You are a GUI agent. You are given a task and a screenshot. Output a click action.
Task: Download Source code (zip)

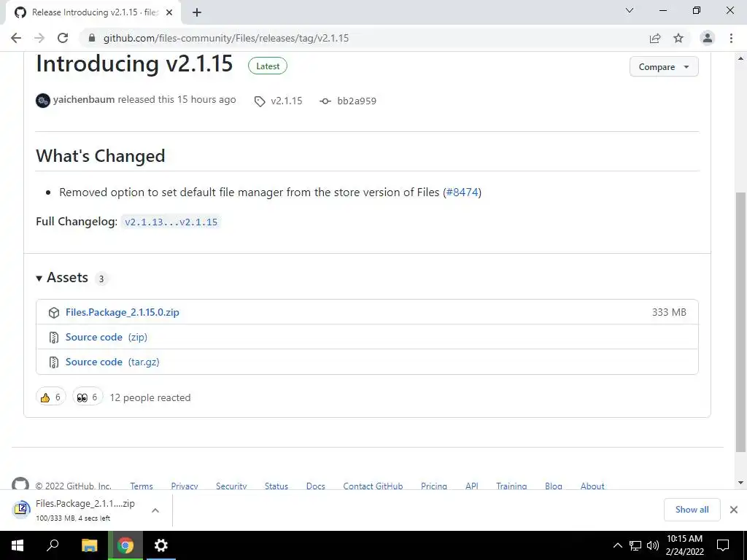(x=107, y=337)
